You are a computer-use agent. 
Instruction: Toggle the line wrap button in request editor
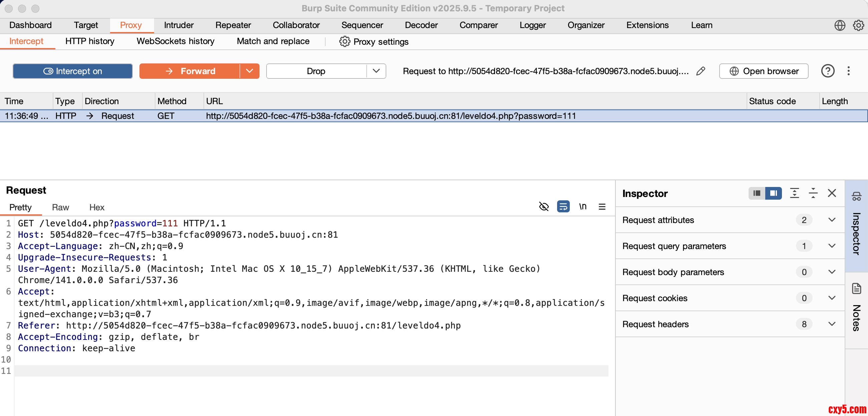point(563,206)
